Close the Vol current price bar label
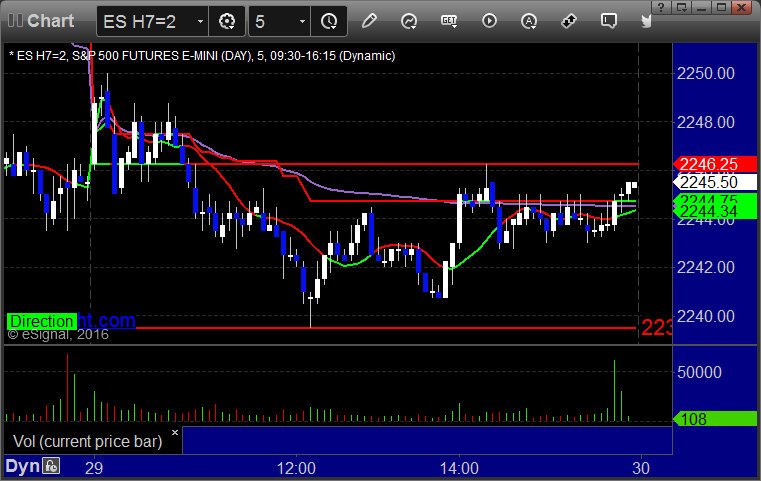This screenshot has height=481, width=761. (175, 432)
